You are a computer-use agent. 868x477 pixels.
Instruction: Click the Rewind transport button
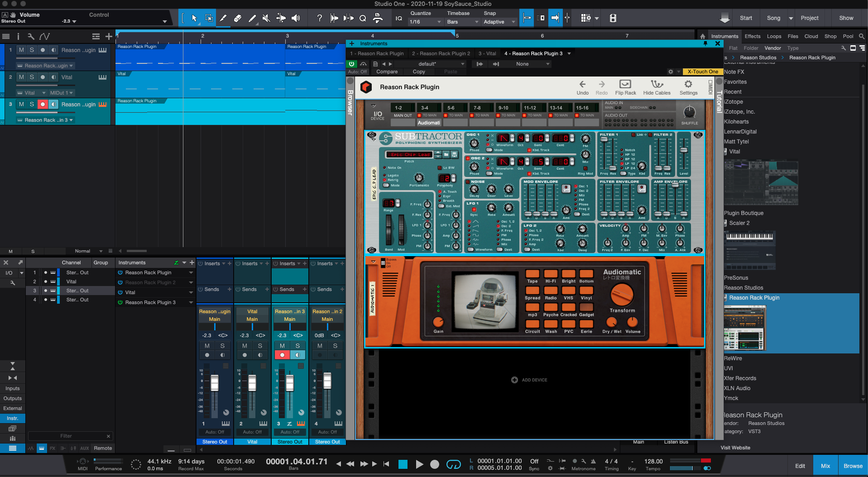click(x=350, y=464)
